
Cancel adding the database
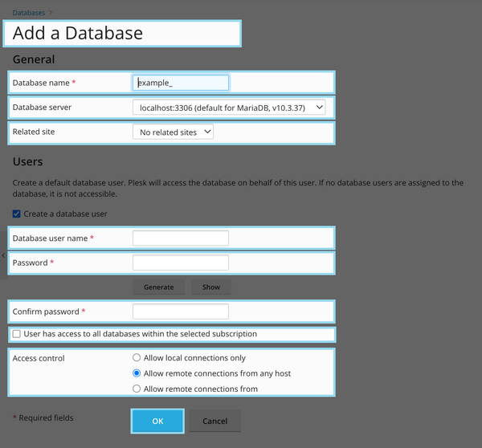214,421
